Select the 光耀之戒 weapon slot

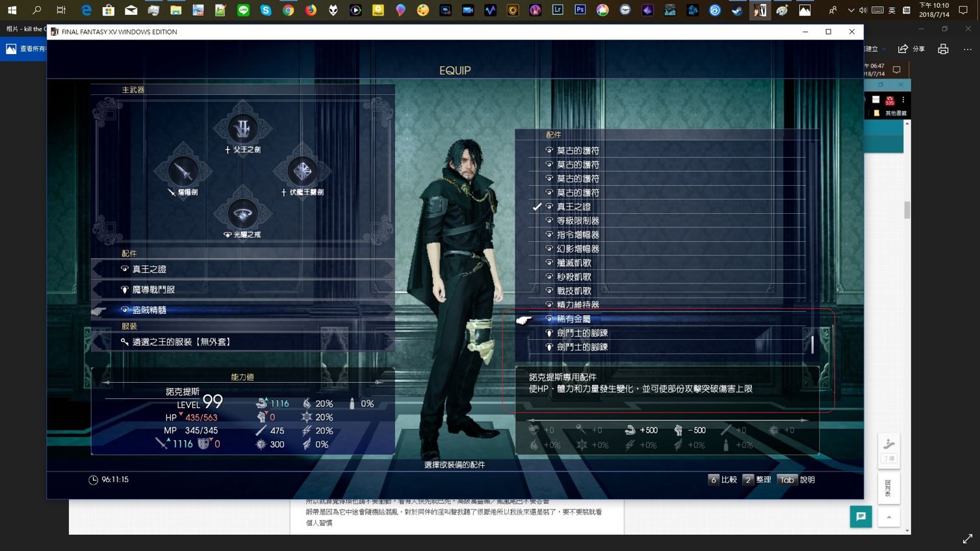[242, 215]
